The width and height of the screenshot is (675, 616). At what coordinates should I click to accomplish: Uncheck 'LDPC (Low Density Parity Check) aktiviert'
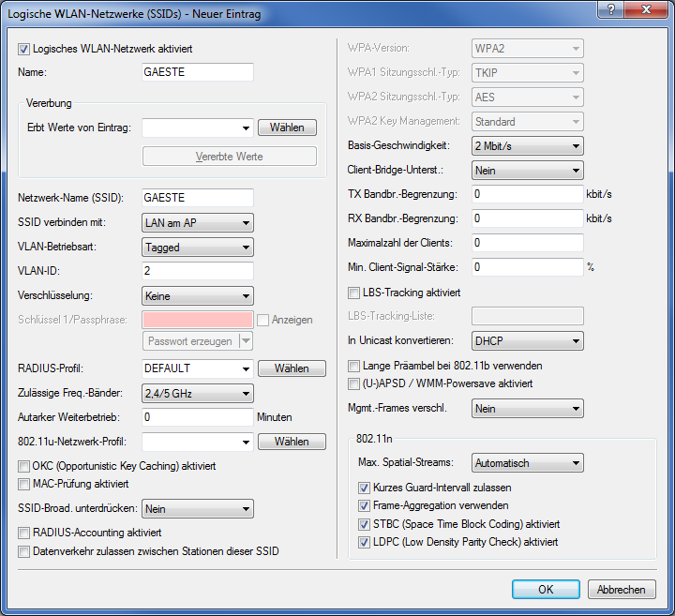(365, 542)
